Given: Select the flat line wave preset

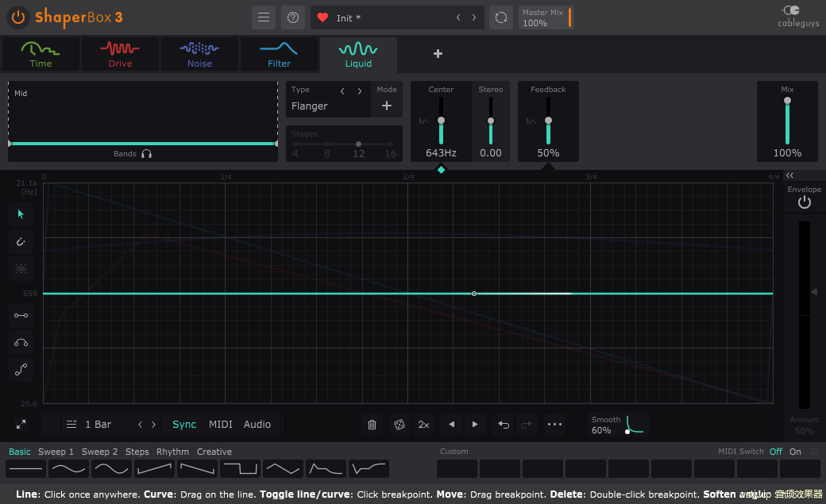Looking at the screenshot, I should tap(25, 468).
